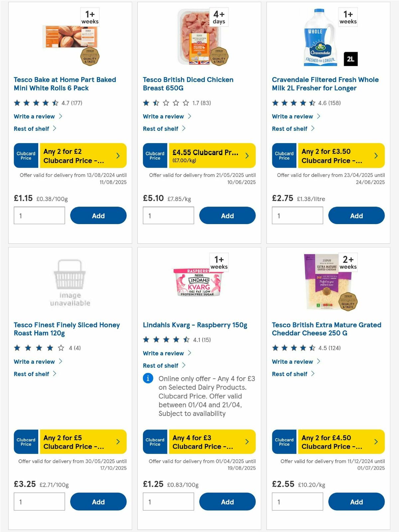Open the 'Any 2 for £3.50' offer details chevron

(x=376, y=155)
